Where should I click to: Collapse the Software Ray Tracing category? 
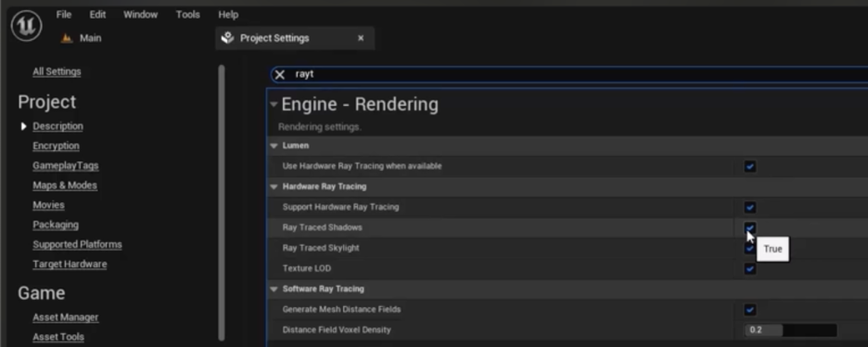click(274, 289)
